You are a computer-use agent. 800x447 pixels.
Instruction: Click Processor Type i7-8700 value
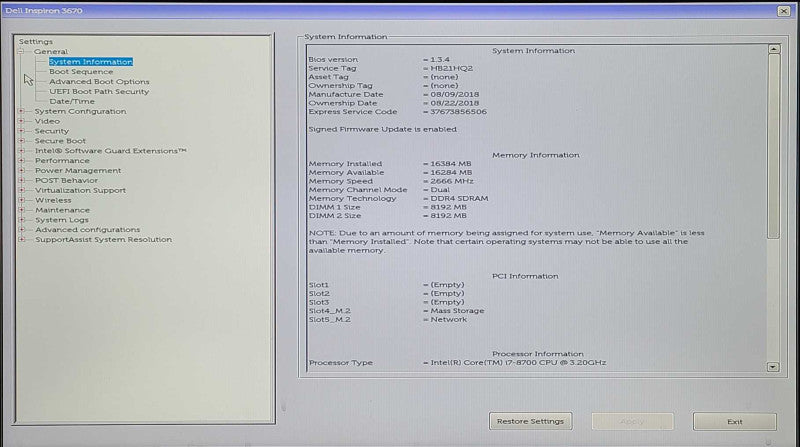coord(518,363)
